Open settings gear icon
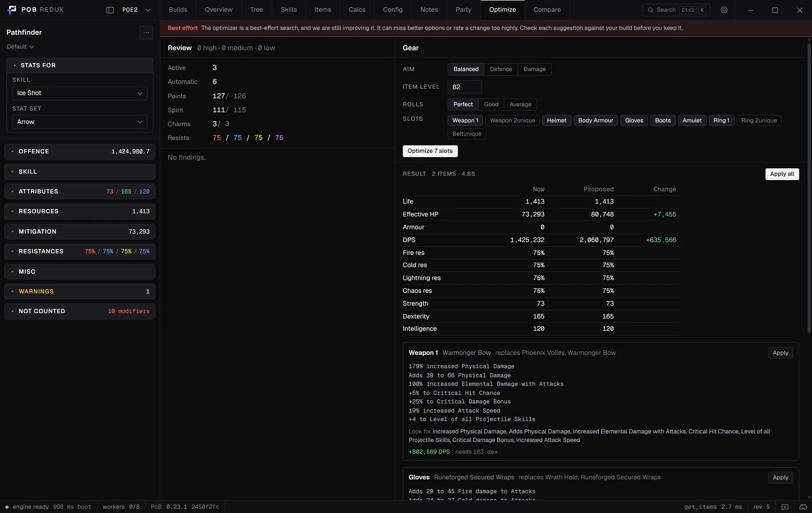The image size is (812, 513). click(724, 10)
